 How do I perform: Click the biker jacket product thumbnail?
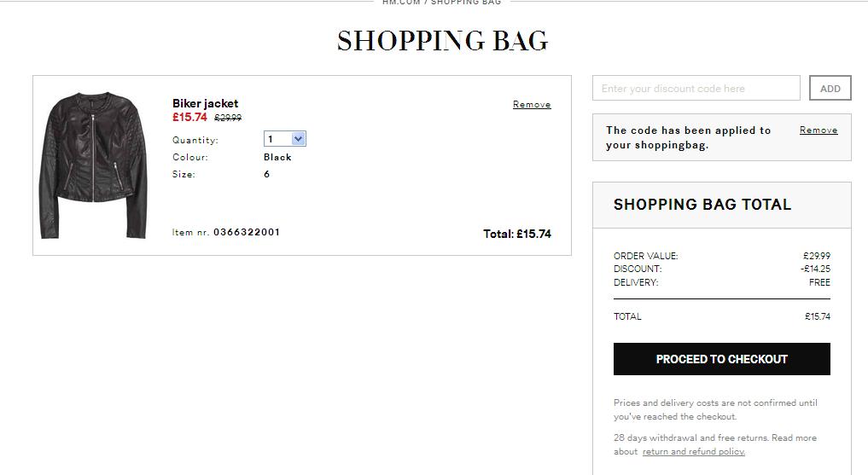point(94,165)
